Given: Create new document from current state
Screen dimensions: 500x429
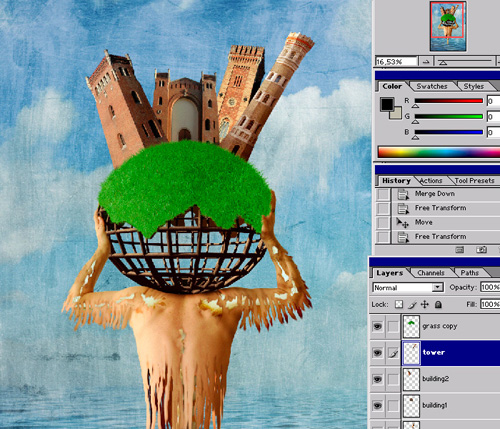Looking at the screenshot, I should [460, 250].
